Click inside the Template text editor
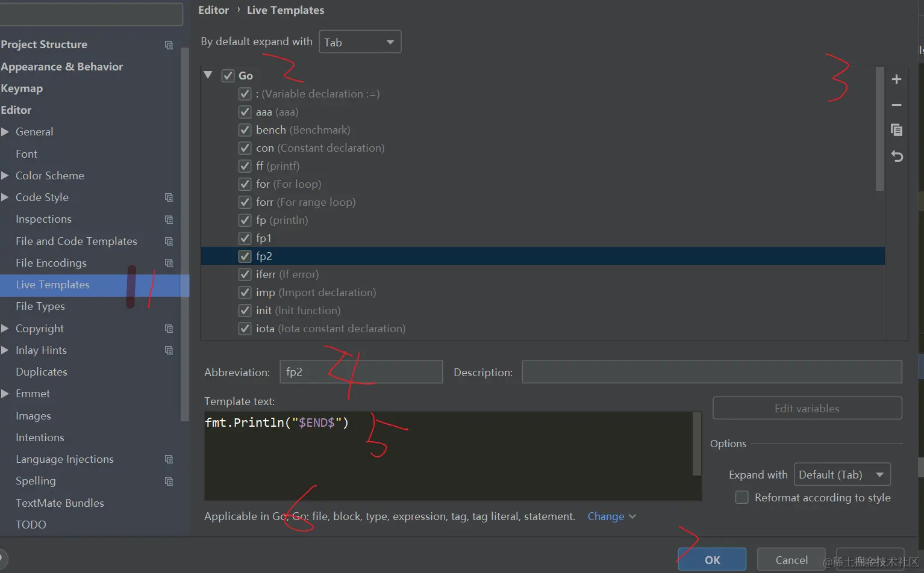 tap(449, 456)
